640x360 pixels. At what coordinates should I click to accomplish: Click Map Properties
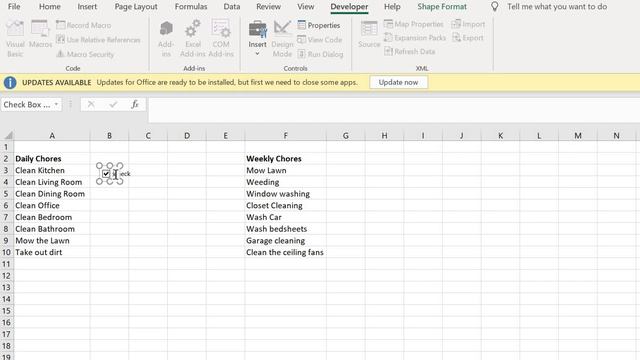(413, 24)
